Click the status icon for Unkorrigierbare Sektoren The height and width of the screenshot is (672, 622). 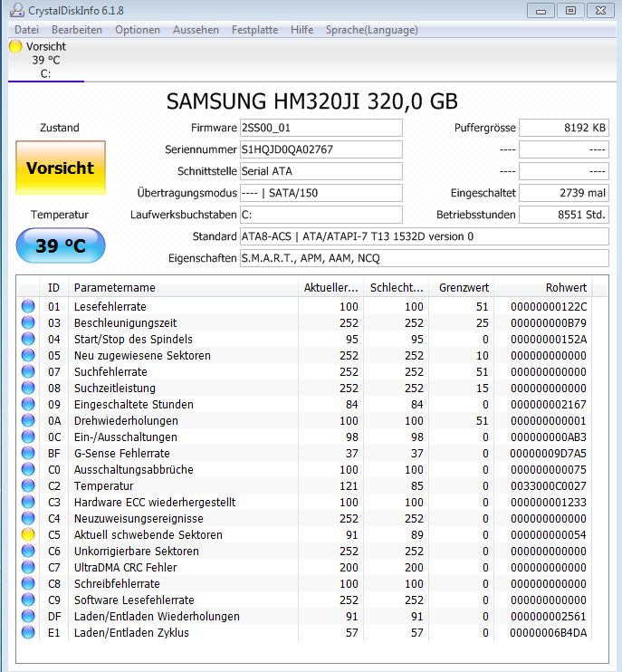click(28, 551)
